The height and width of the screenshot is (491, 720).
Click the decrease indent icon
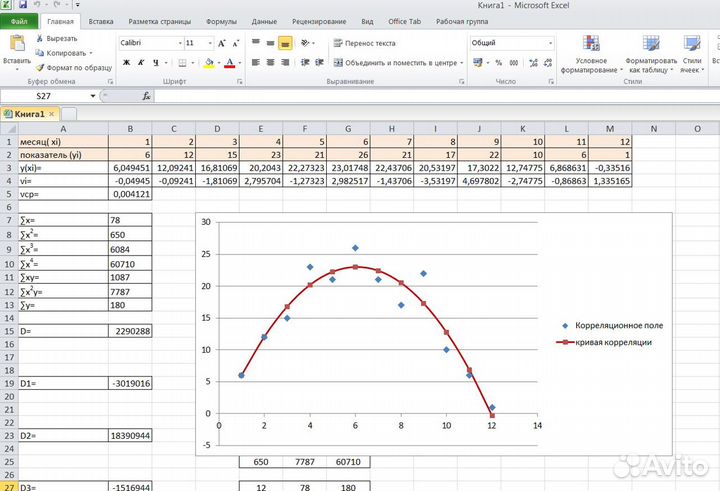[x=305, y=62]
